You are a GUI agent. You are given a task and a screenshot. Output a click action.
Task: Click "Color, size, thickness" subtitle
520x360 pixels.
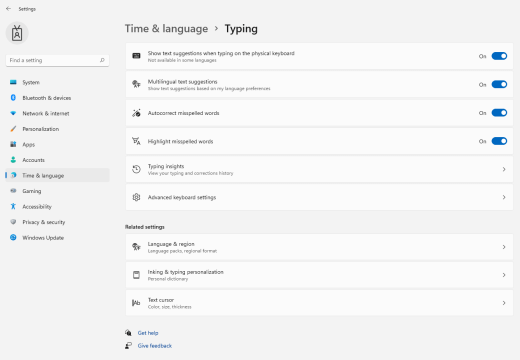coord(170,307)
